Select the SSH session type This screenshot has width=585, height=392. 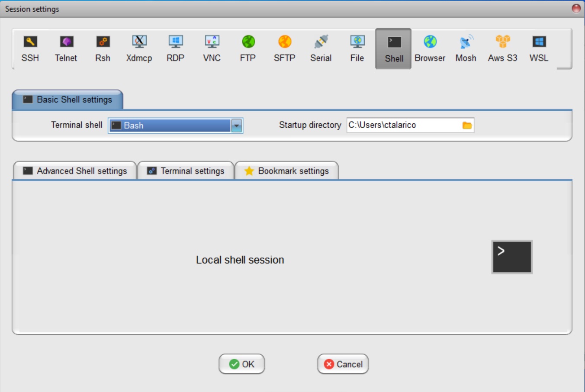coord(30,49)
